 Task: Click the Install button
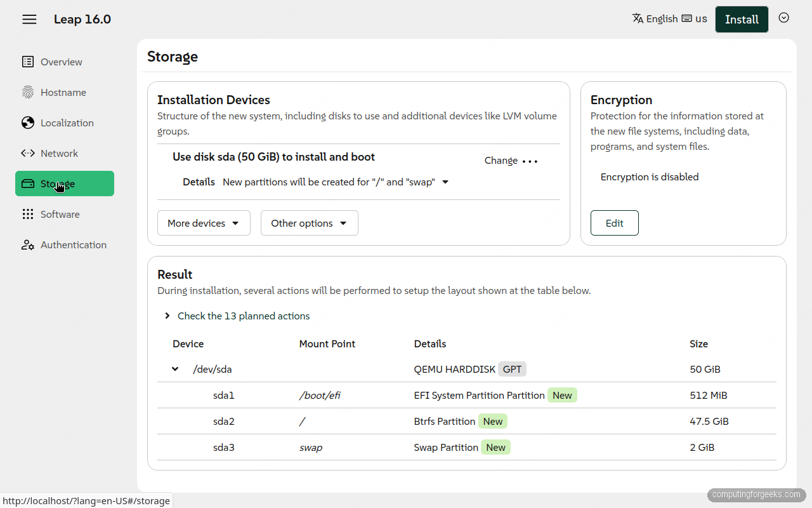(x=742, y=19)
